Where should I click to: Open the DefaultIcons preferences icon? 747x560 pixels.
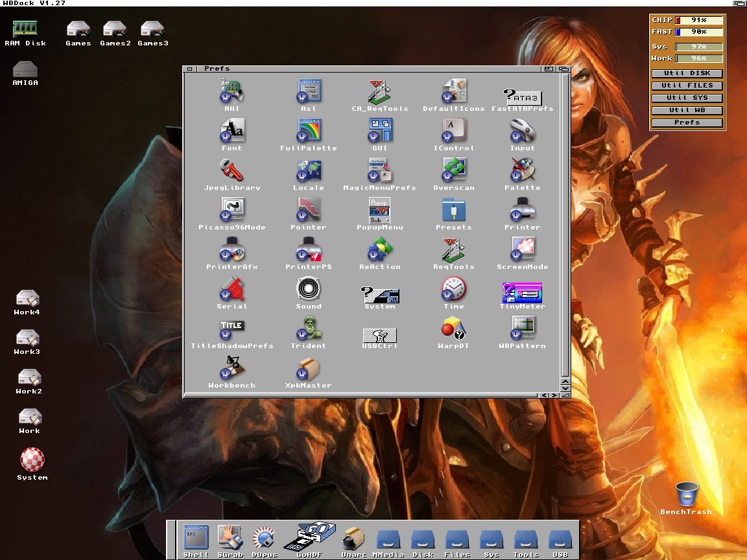(x=453, y=91)
